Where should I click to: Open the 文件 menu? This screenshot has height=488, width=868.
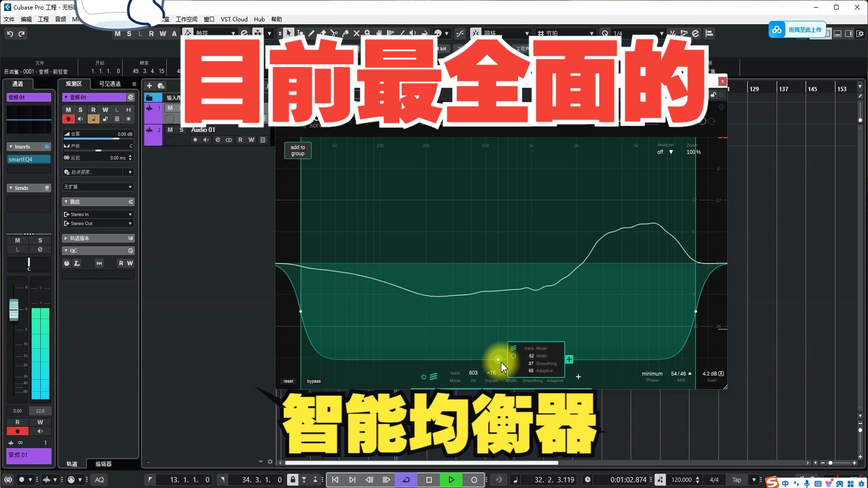click(x=9, y=19)
